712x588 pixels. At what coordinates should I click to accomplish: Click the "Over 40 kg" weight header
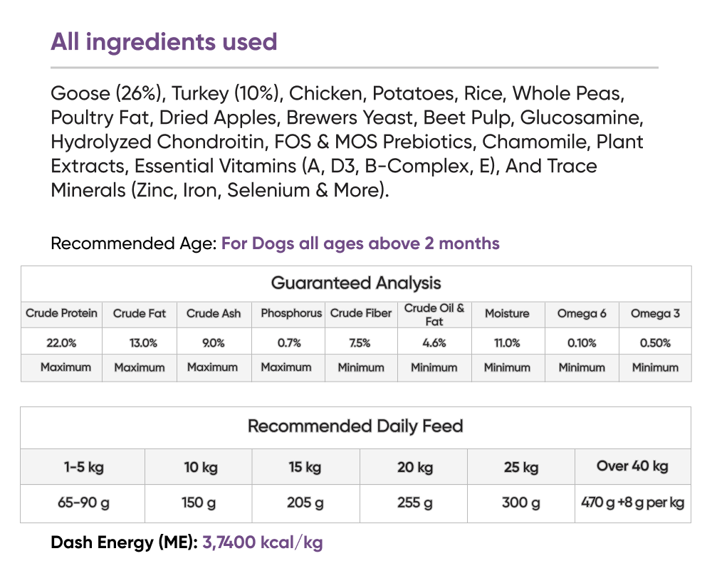[632, 466]
